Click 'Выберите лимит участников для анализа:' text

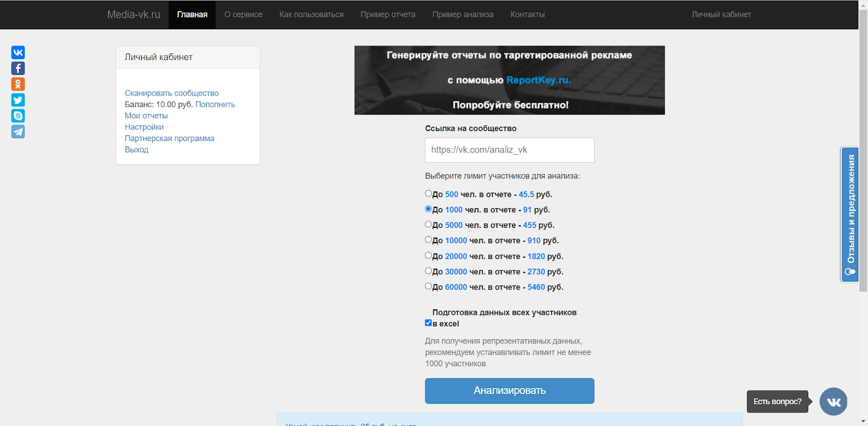pyautogui.click(x=502, y=176)
